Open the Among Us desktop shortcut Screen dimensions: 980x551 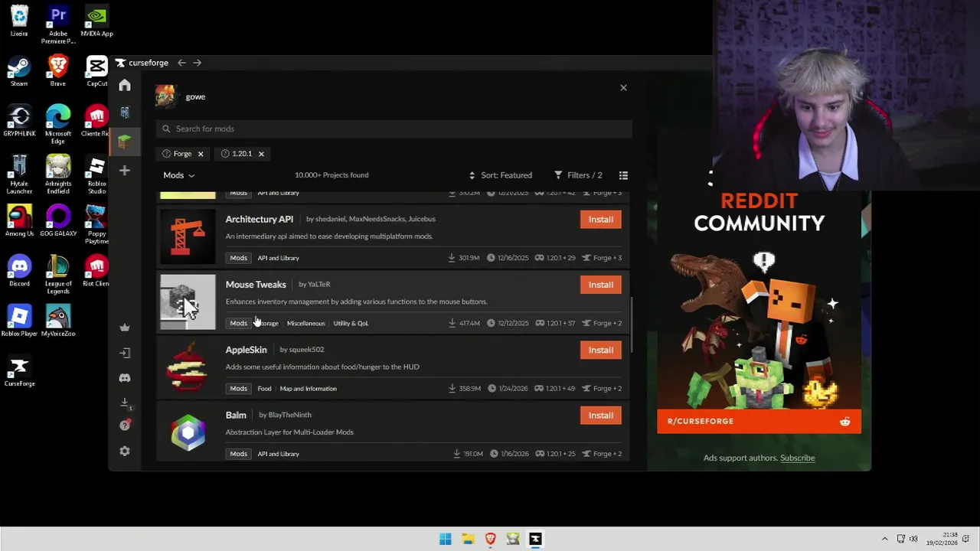tap(19, 221)
